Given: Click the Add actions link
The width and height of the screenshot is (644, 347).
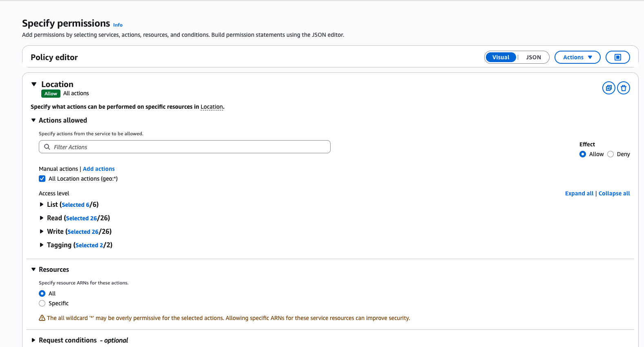Looking at the screenshot, I should 98,169.
